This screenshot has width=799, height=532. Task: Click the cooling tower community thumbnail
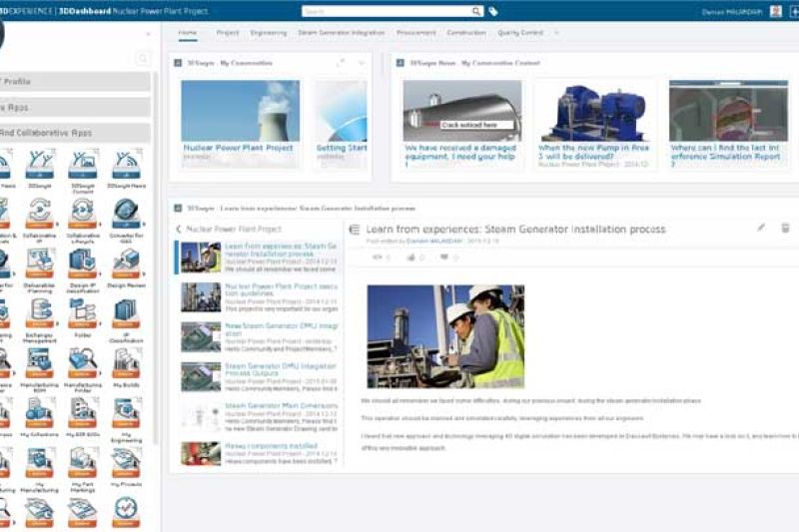240,111
